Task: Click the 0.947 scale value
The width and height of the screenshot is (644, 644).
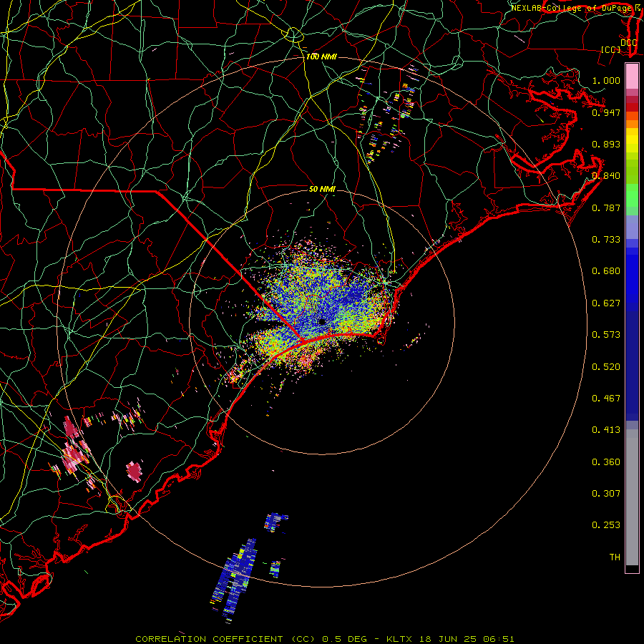Action: 606,112
